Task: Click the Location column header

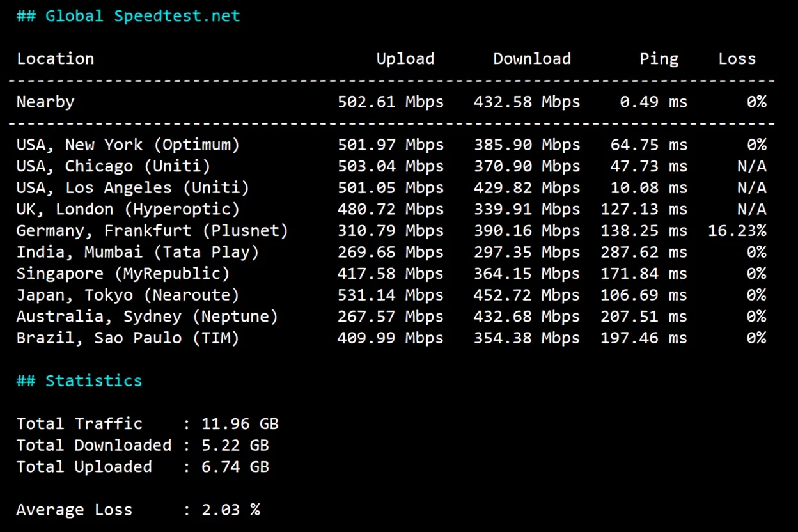Action: tap(55, 58)
